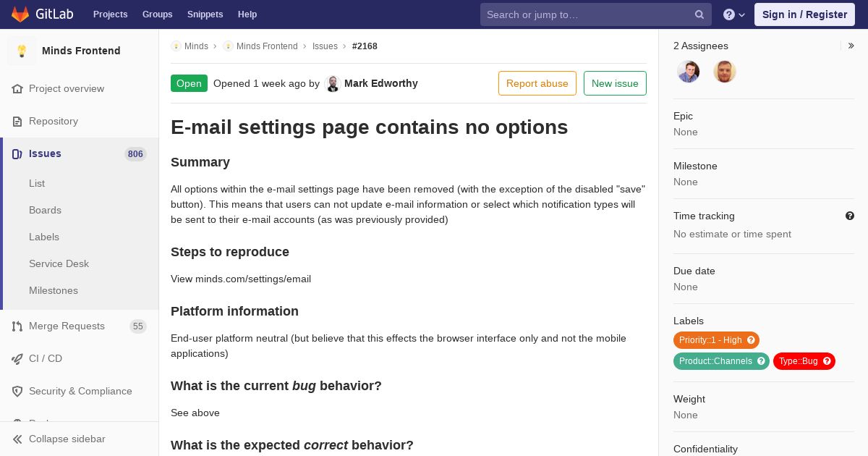868x456 pixels.
Task: Click the Minds breadcrumb lightbulb icon
Action: [x=176, y=46]
